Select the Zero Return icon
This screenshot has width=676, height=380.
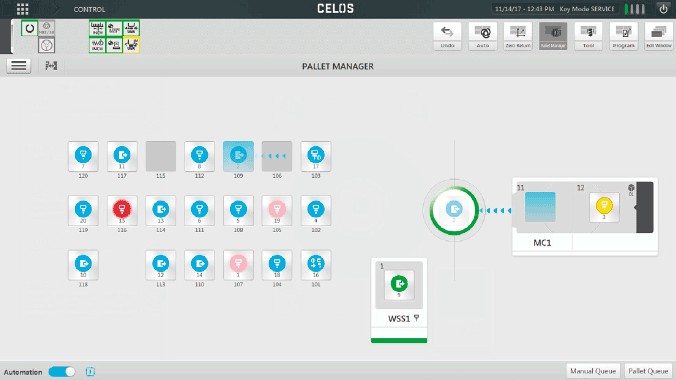coord(517,36)
